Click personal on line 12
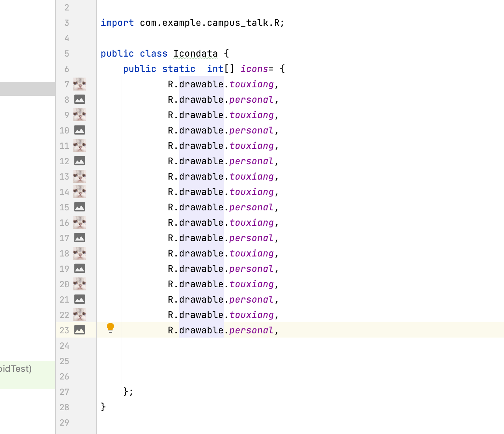Image resolution: width=504 pixels, height=434 pixels. (252, 161)
